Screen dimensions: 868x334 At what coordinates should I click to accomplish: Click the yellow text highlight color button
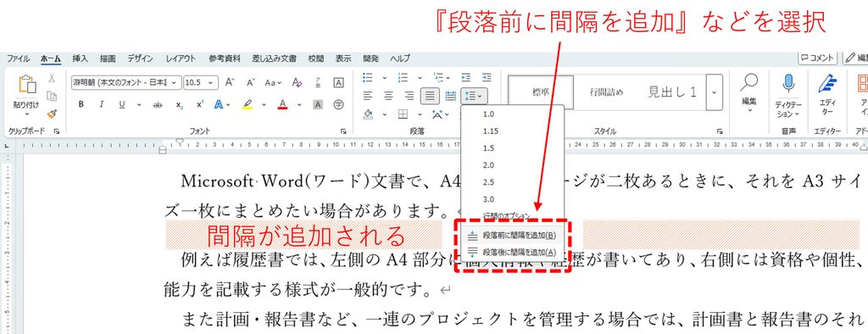248,104
